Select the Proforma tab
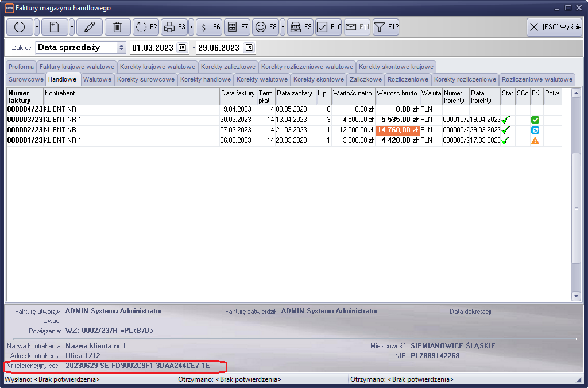 [x=21, y=67]
